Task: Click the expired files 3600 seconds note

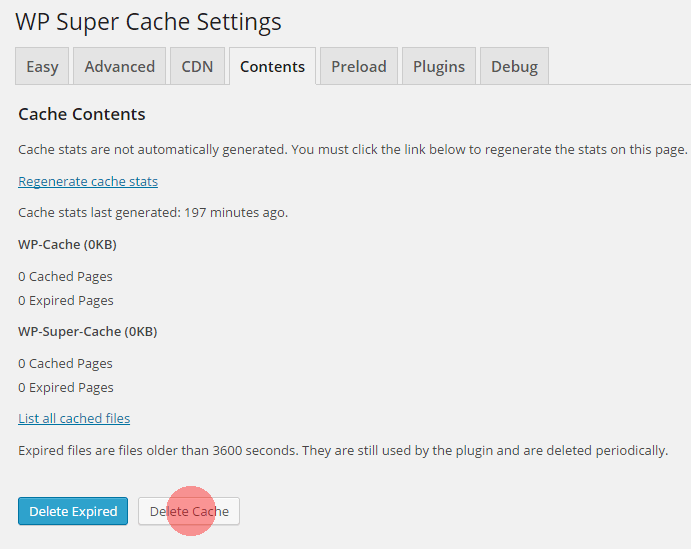Action: (342, 450)
